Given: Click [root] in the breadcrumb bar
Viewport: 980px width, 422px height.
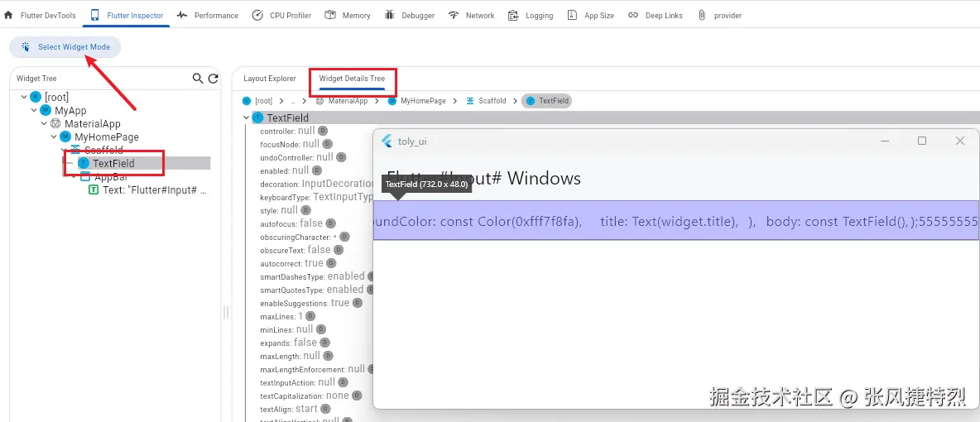Looking at the screenshot, I should [x=257, y=101].
